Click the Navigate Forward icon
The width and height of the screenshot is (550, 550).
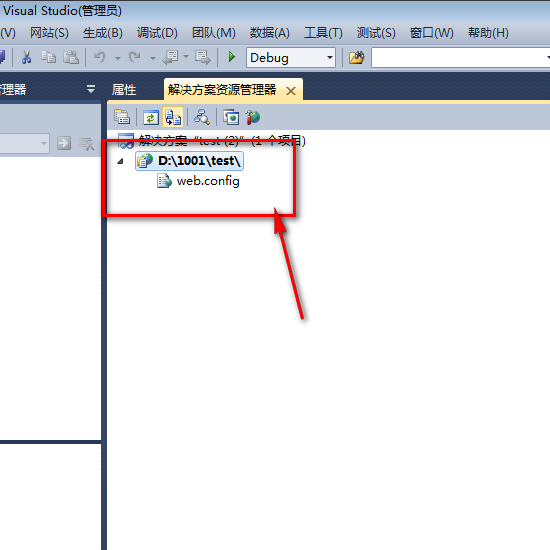tap(203, 57)
